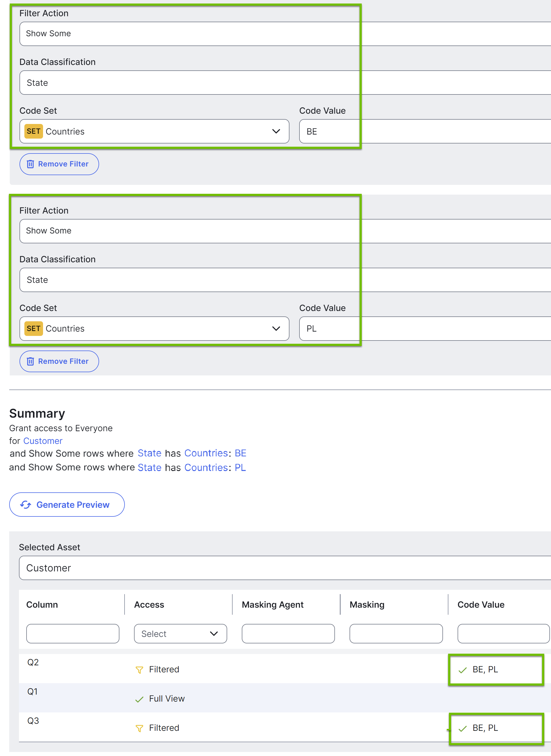Click the yellow SET badge in the first Code Set field
551x756 pixels.
click(33, 131)
